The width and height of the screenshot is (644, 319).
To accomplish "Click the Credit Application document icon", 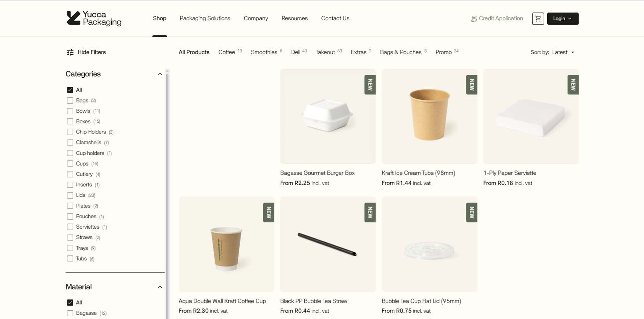I will click(474, 19).
